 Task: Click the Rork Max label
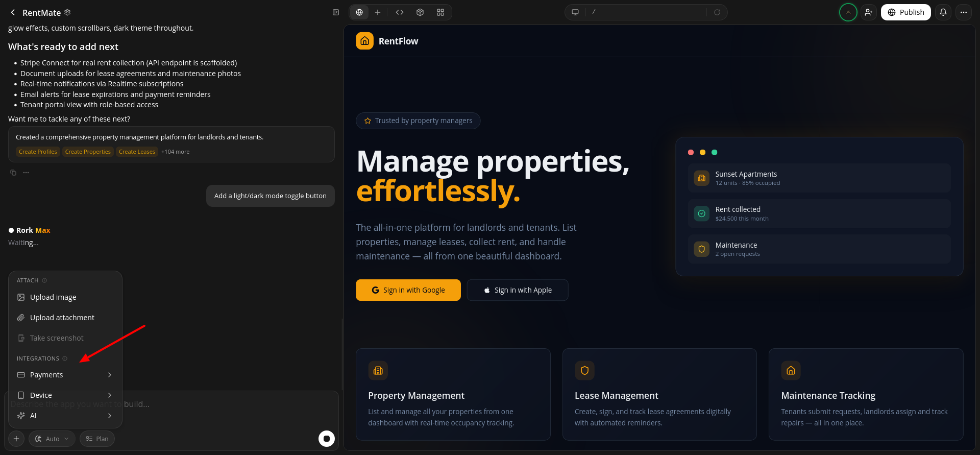[33, 230]
